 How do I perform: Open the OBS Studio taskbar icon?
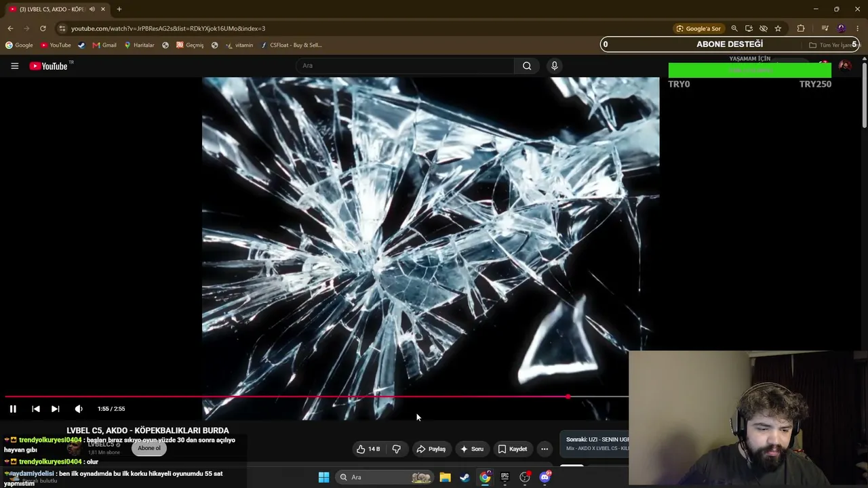525,477
